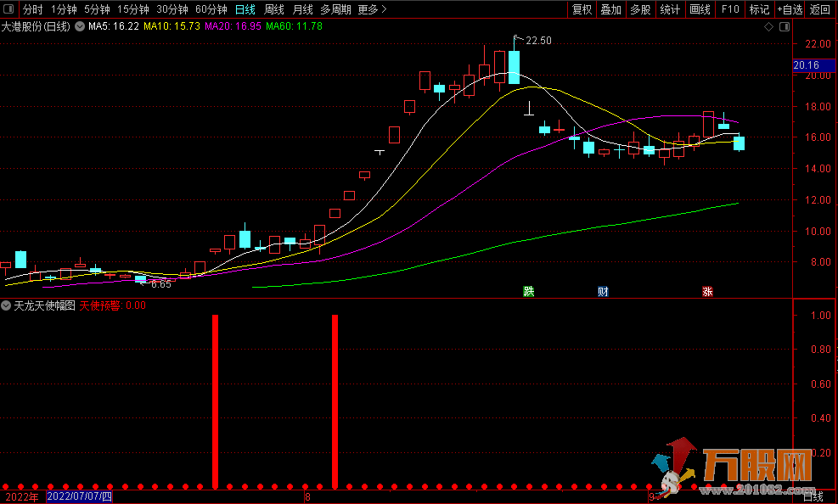
Task: Click the 天龙天使幅图 indicator name
Action: point(44,305)
